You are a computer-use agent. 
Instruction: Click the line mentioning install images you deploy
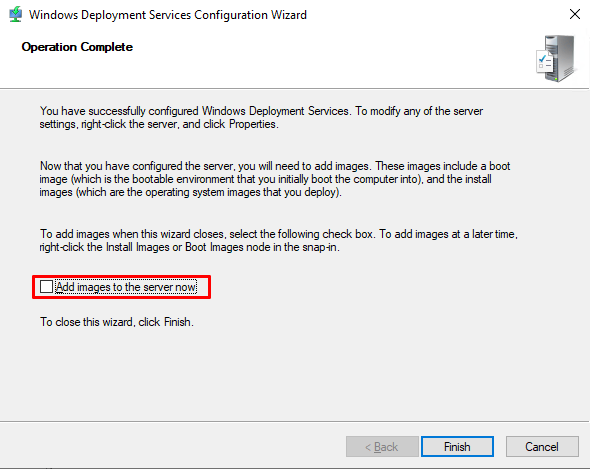click(x=190, y=192)
